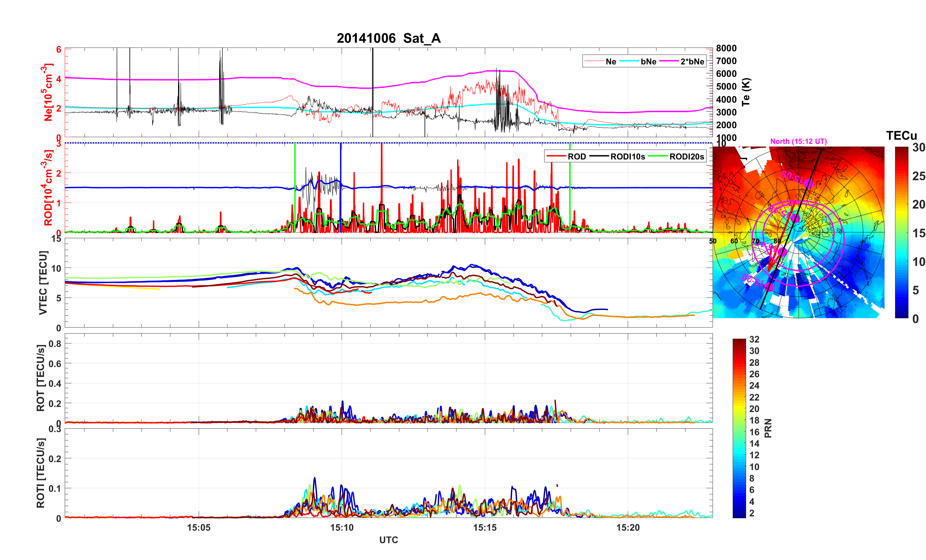
Task: Click the 15:20 time tick label
Action: [x=628, y=527]
